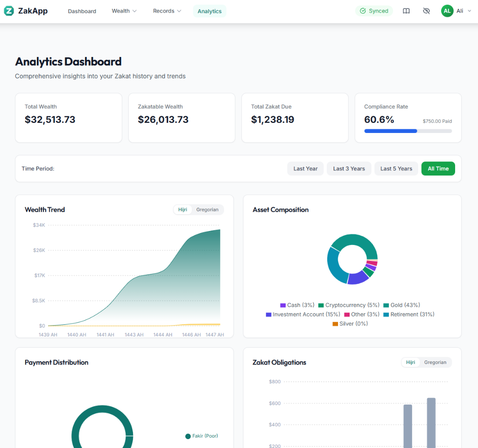Open the Wealth dropdown menu
The image size is (478, 448).
click(124, 11)
